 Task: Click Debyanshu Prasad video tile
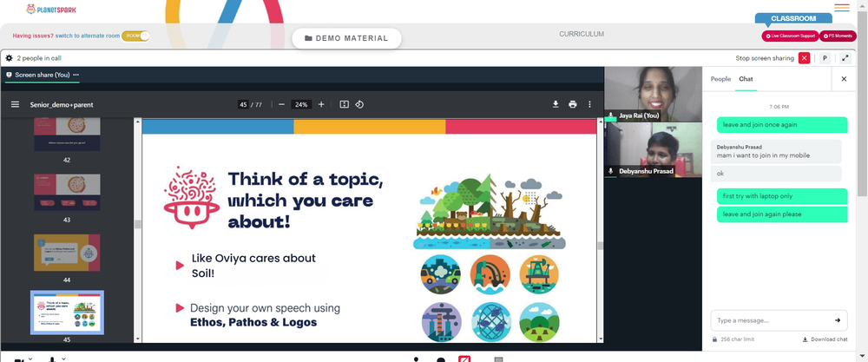pos(653,150)
